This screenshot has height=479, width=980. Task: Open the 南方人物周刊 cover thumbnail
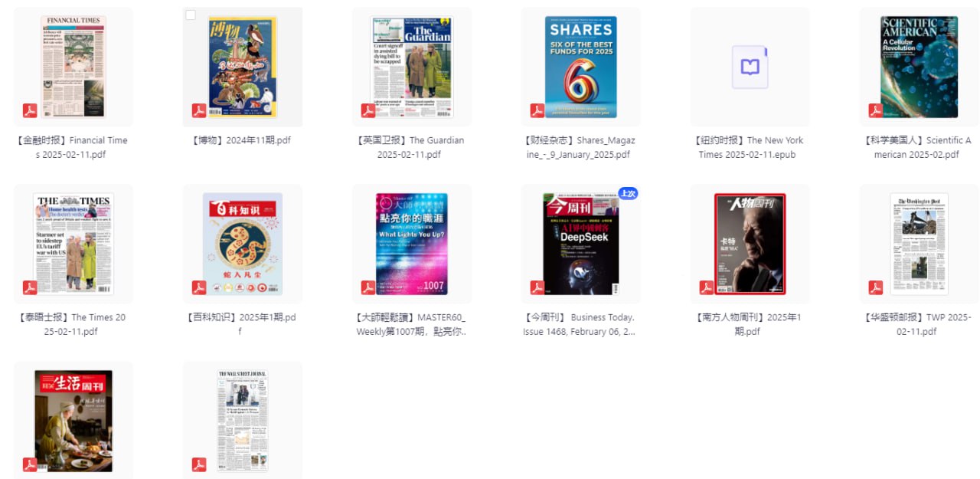(750, 244)
